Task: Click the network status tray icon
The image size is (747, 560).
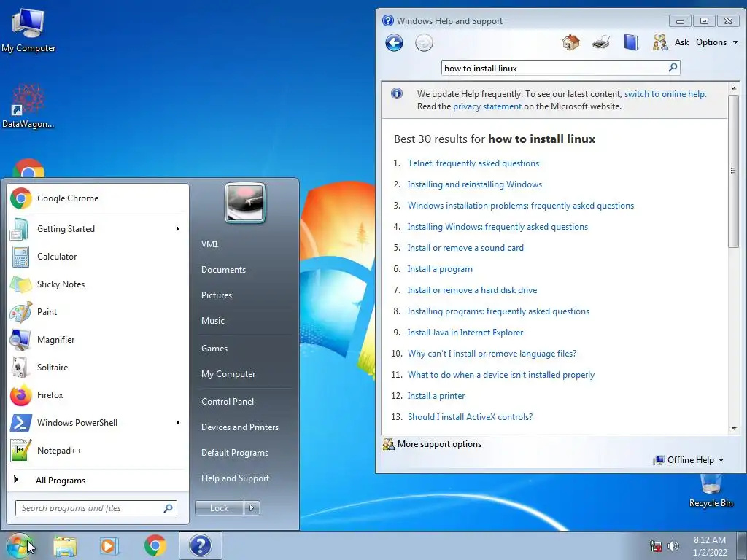Action: coord(656,546)
